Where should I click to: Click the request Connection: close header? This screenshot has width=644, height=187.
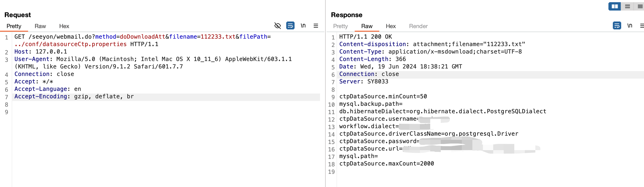[44, 74]
